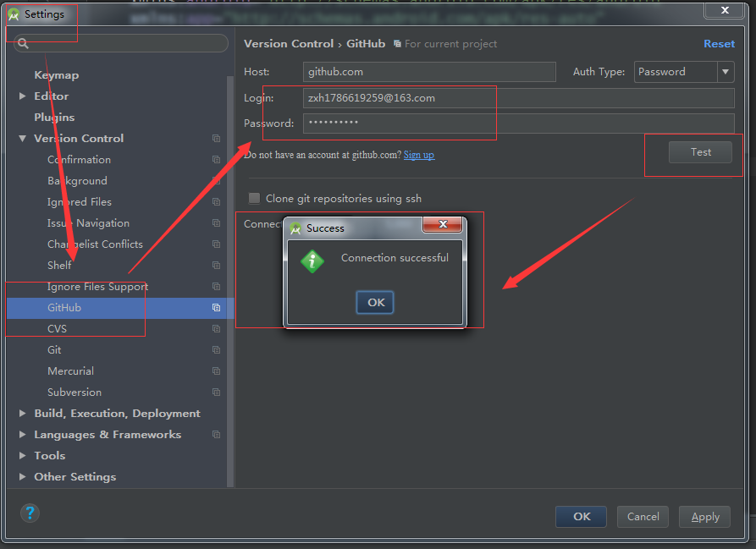Open the Auth Type dropdown

coord(726,72)
